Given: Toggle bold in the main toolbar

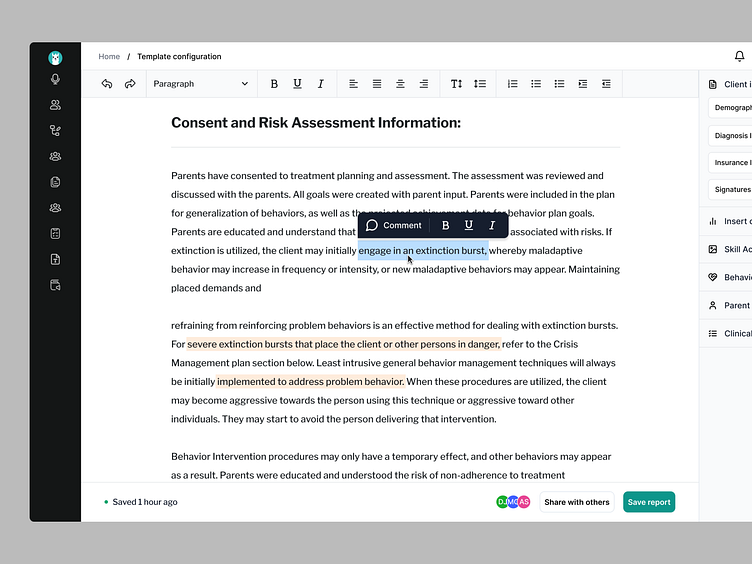Looking at the screenshot, I should (x=274, y=84).
